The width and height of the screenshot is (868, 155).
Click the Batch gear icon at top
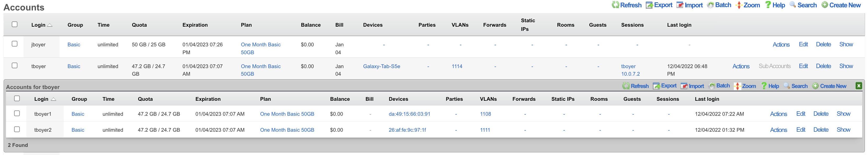(710, 5)
